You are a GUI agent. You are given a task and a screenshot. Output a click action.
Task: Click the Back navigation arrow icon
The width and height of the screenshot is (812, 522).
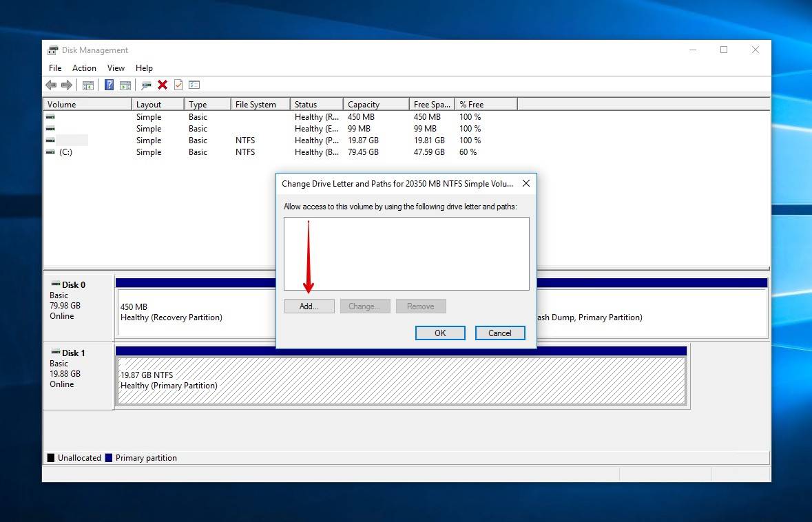click(x=51, y=84)
